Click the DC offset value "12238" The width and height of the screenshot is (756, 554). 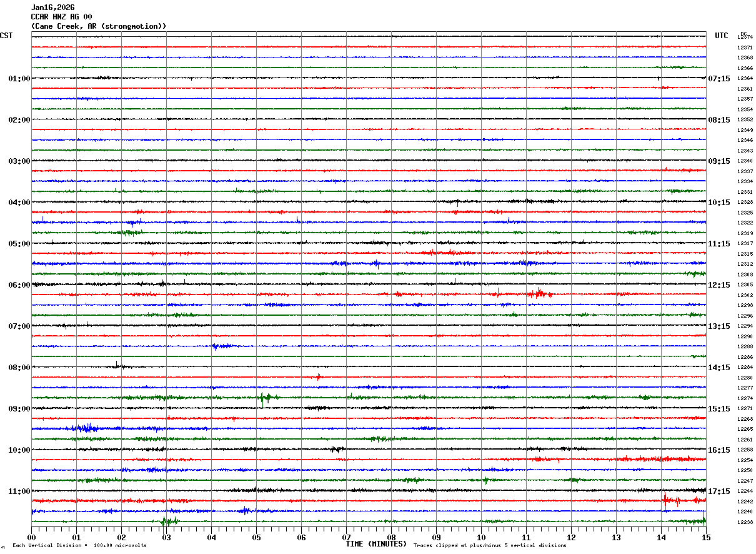745,523
